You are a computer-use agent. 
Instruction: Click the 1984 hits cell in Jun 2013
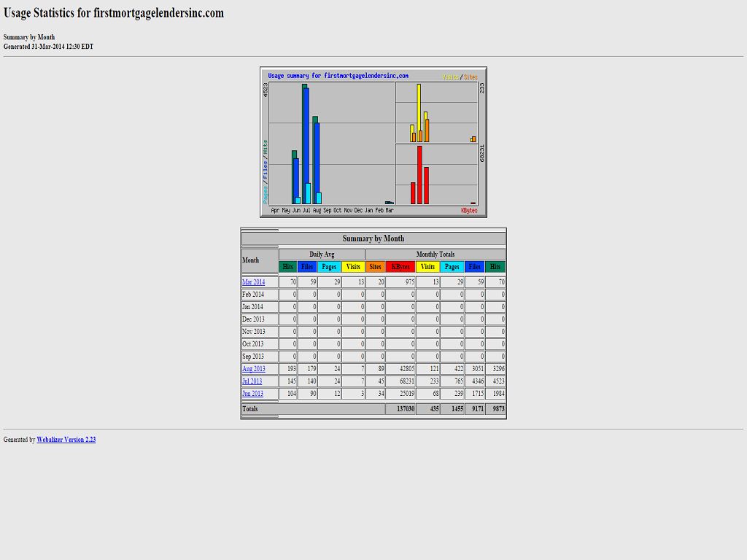(x=495, y=393)
